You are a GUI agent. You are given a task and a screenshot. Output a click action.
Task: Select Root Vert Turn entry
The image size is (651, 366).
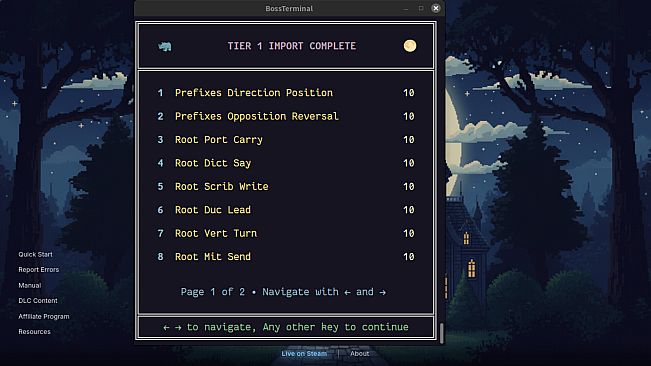pyautogui.click(x=286, y=233)
